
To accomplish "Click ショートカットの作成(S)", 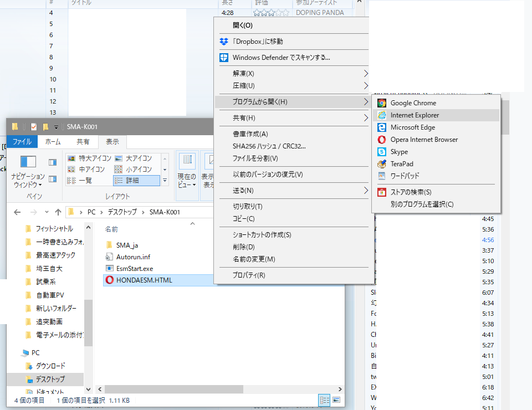I will point(292,235).
